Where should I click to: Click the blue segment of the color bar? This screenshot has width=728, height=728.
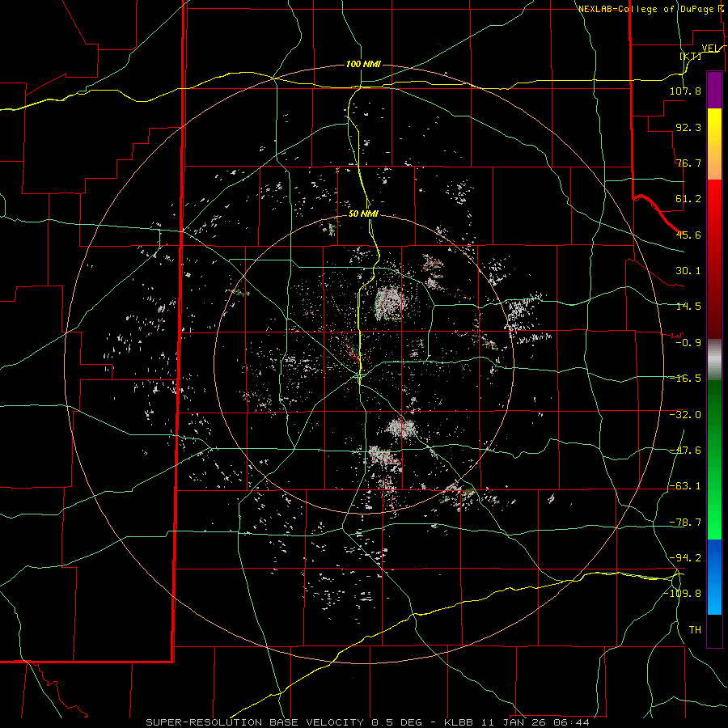[714, 577]
